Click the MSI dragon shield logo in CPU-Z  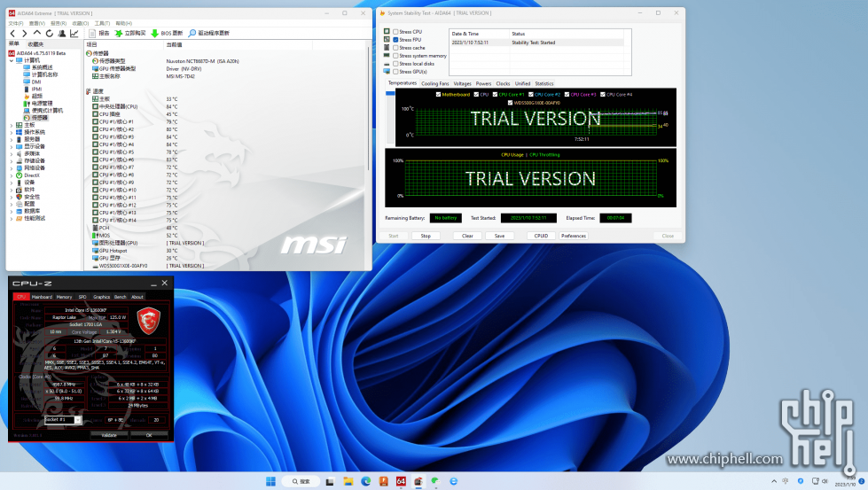click(x=148, y=321)
